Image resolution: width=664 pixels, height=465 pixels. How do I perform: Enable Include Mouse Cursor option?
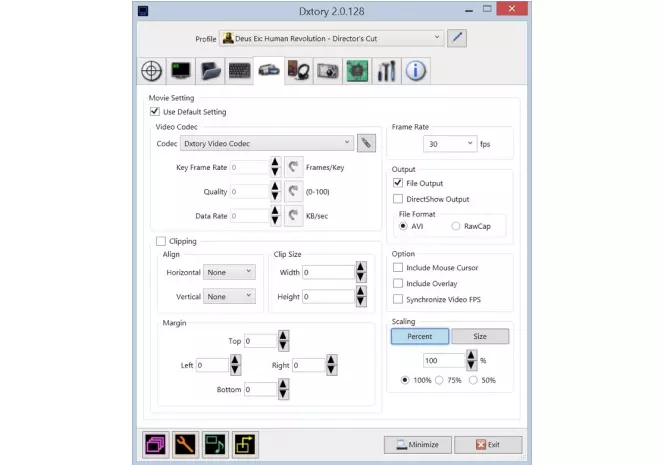pos(398,267)
